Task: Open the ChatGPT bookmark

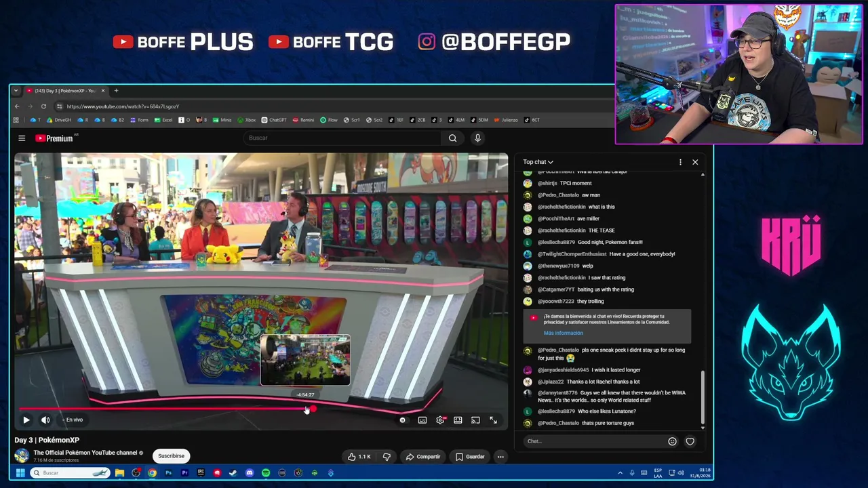Action: point(274,120)
